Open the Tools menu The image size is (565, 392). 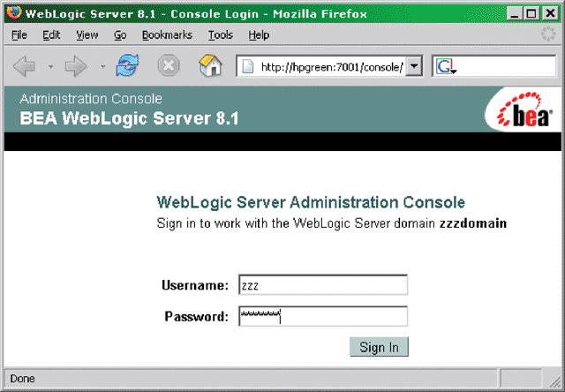(220, 35)
